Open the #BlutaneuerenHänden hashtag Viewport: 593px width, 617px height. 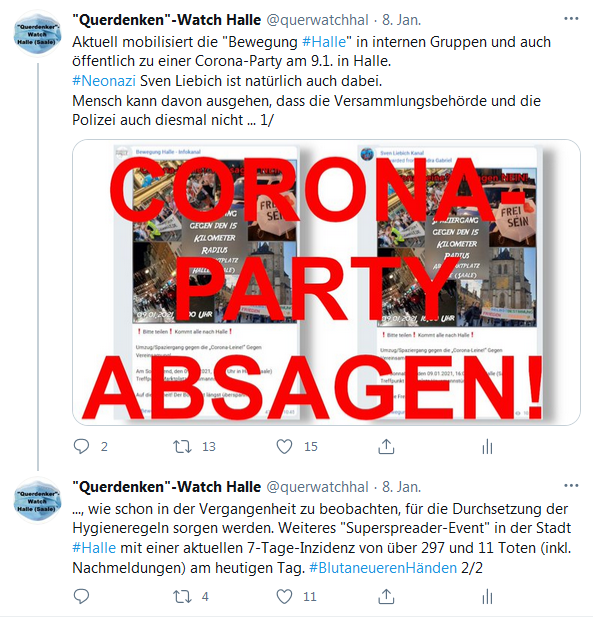(x=383, y=568)
